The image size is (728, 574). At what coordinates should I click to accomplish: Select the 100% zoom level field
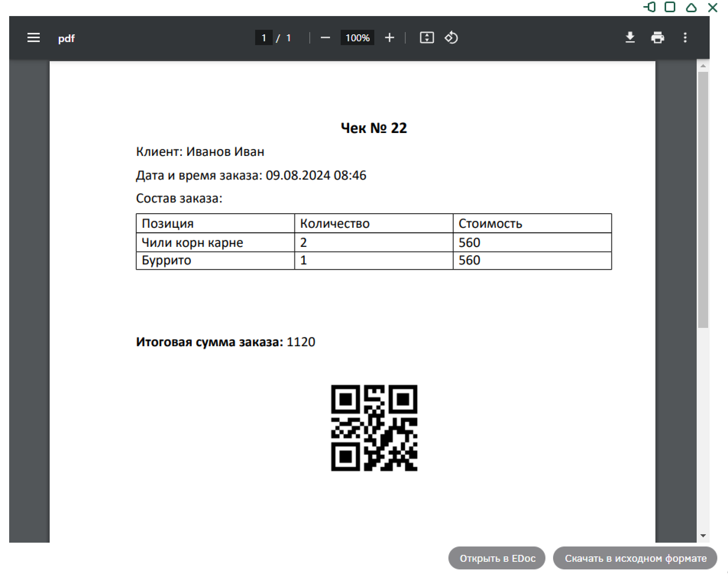click(x=357, y=38)
